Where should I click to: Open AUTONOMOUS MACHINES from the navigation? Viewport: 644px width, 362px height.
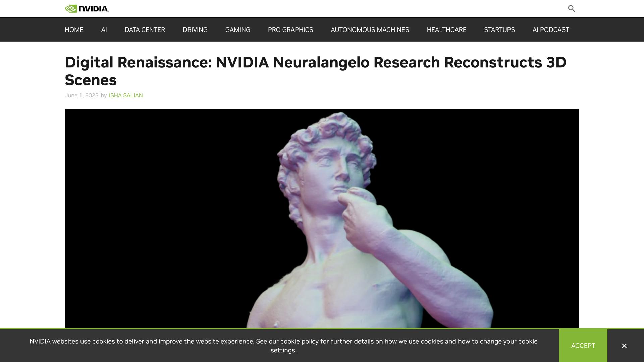(x=369, y=29)
